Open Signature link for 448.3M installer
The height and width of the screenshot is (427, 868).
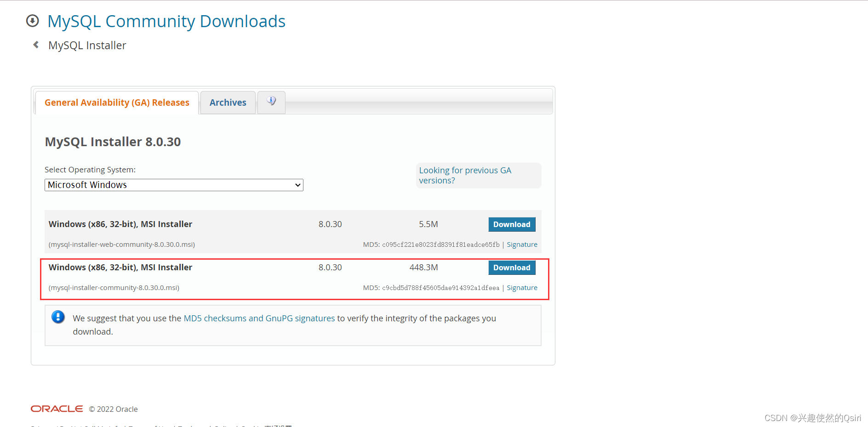522,288
